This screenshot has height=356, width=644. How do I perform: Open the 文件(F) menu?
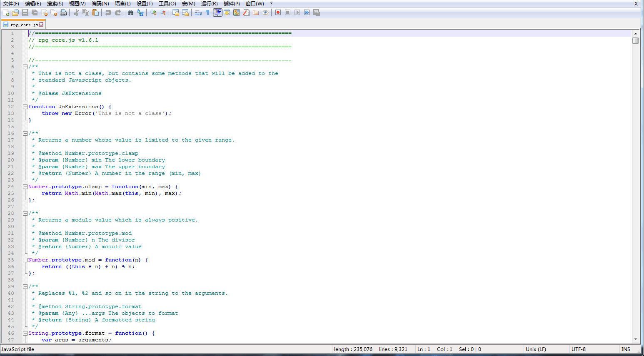11,4
